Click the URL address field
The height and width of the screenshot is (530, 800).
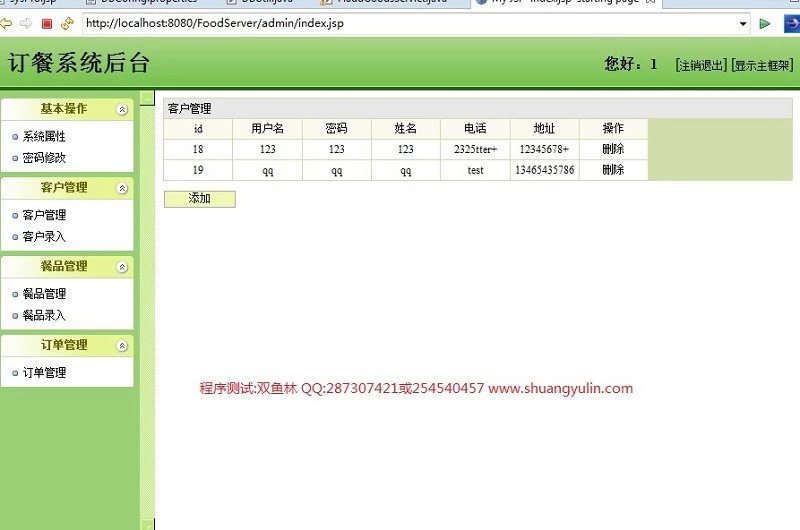click(x=410, y=23)
